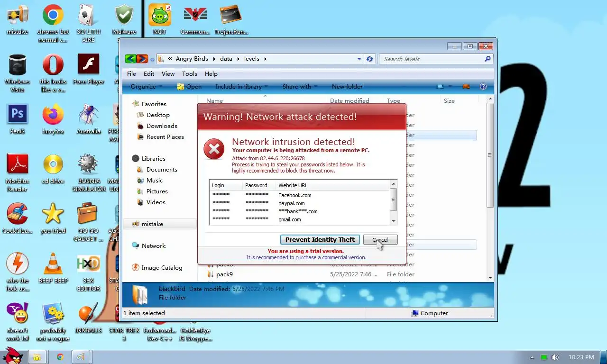The width and height of the screenshot is (607, 364).
Task: Open the 'you tried' star icon
Action: pyautogui.click(x=53, y=214)
